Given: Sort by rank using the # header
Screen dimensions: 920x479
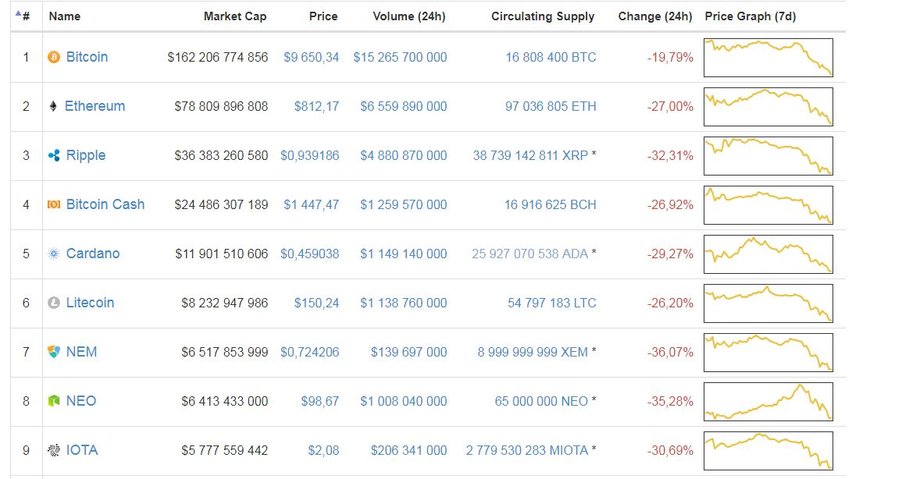Looking at the screenshot, I should (x=23, y=16).
